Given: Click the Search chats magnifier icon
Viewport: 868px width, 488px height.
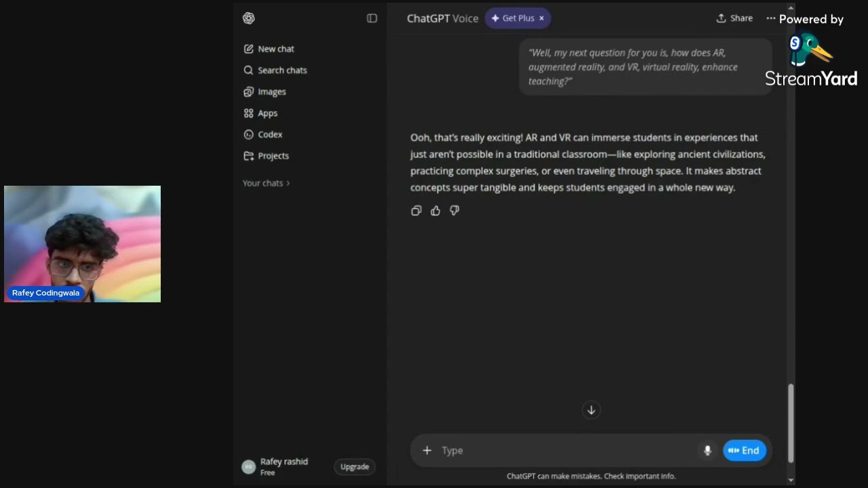Looking at the screenshot, I should click(249, 70).
